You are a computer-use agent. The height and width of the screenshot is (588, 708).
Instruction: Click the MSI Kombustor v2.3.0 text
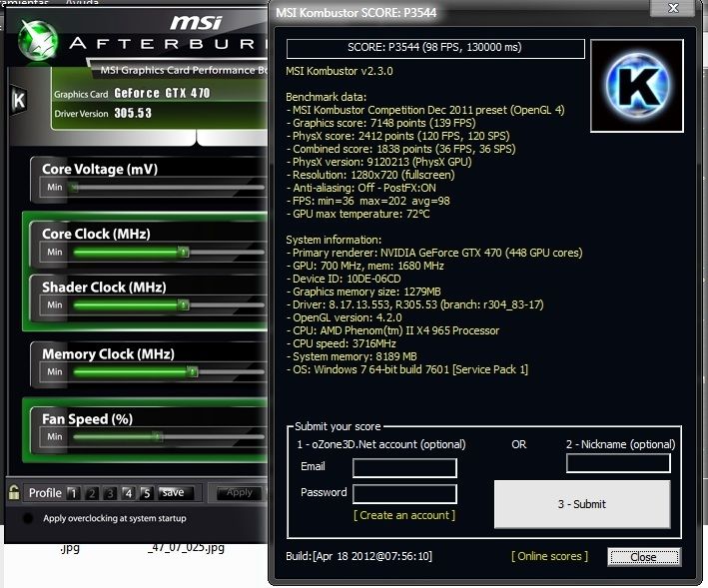[x=340, y=71]
